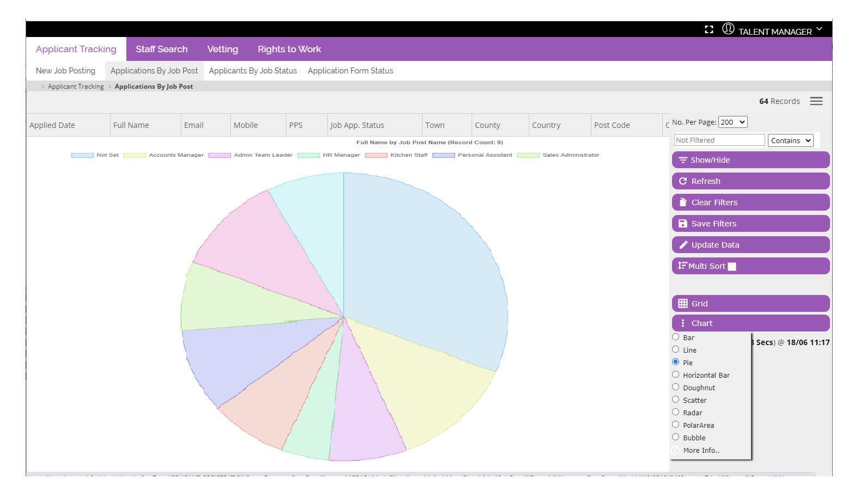Click the Grid view button
The image size is (867, 504).
click(x=751, y=304)
